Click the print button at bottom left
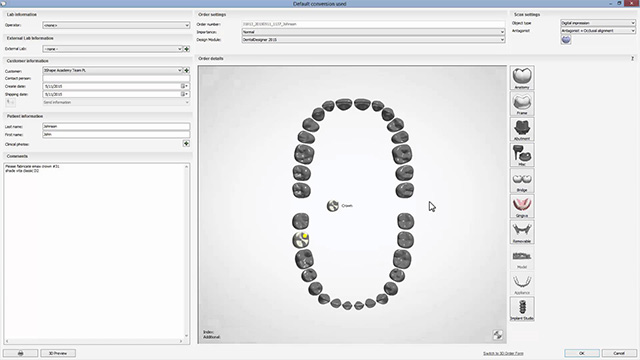This screenshot has width=640, height=360. coord(20,353)
